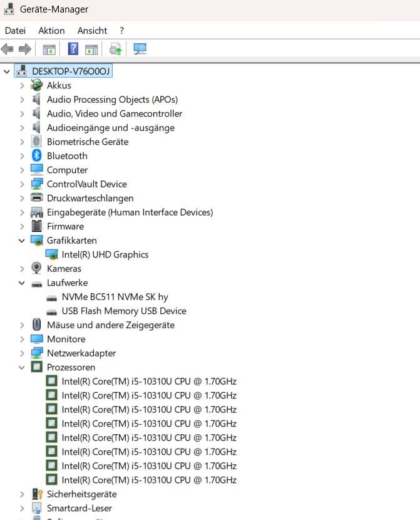Open the Ansicht menu
The width and height of the screenshot is (420, 520).
point(92,31)
